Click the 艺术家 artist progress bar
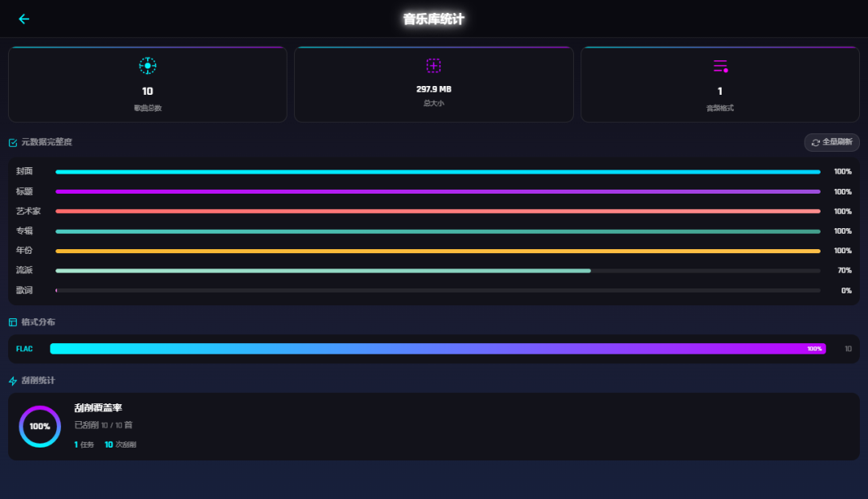868x499 pixels. [438, 211]
